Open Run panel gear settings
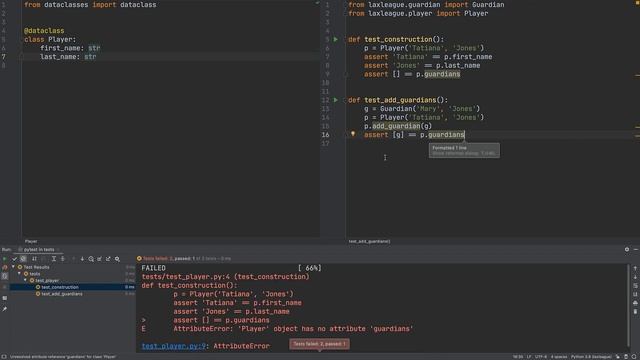This screenshot has width=640, height=360. tap(627, 249)
